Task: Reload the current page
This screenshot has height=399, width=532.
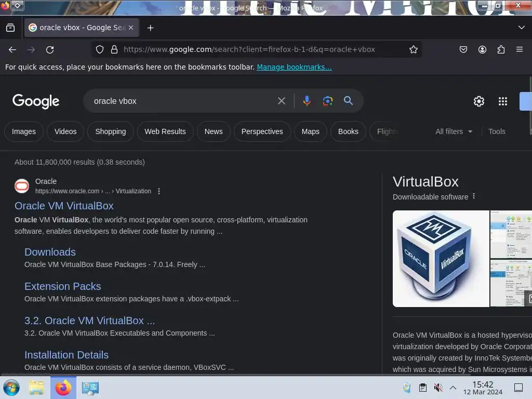Action: click(x=50, y=50)
